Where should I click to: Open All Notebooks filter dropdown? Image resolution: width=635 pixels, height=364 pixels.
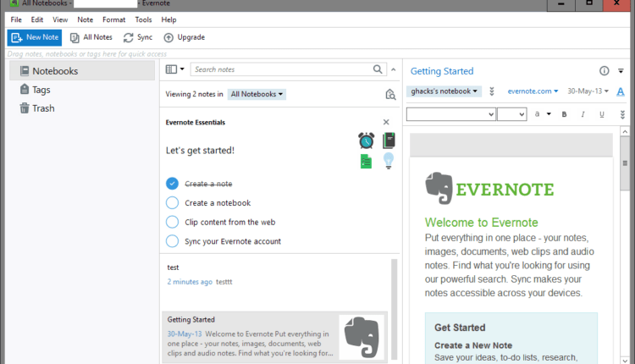pyautogui.click(x=257, y=94)
